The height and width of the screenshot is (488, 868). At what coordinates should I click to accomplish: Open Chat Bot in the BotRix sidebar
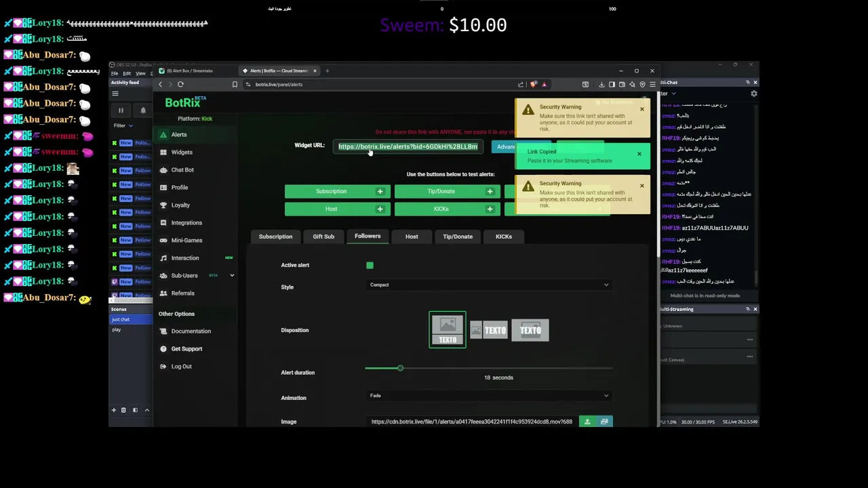click(x=195, y=170)
